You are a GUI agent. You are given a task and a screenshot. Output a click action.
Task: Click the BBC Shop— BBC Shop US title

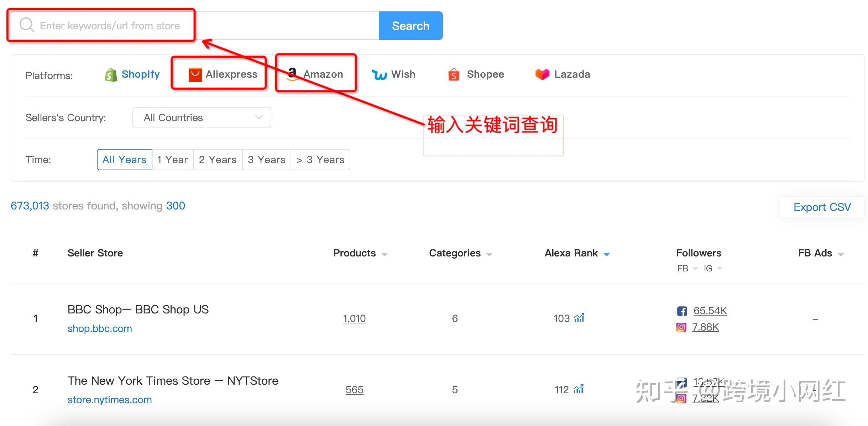click(x=138, y=309)
